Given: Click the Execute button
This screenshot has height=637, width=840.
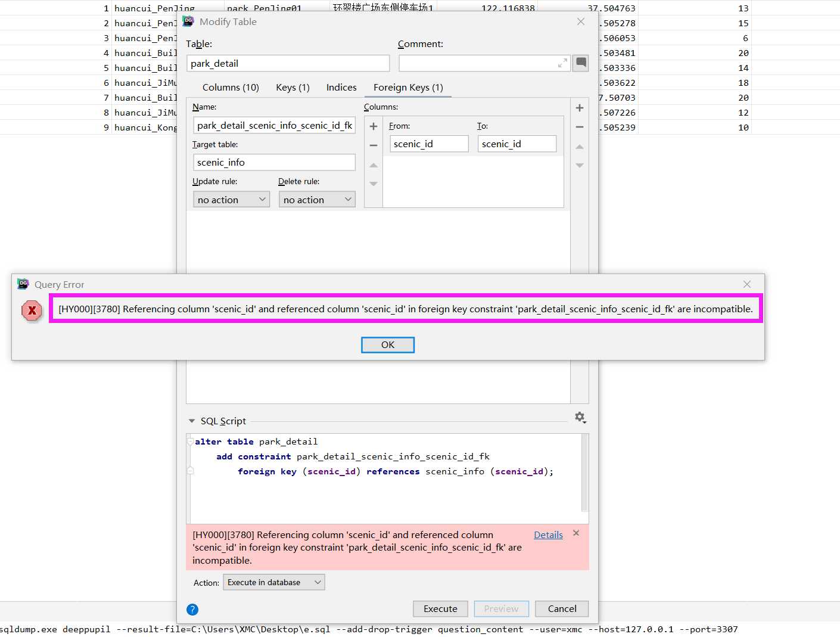Looking at the screenshot, I should tap(440, 608).
